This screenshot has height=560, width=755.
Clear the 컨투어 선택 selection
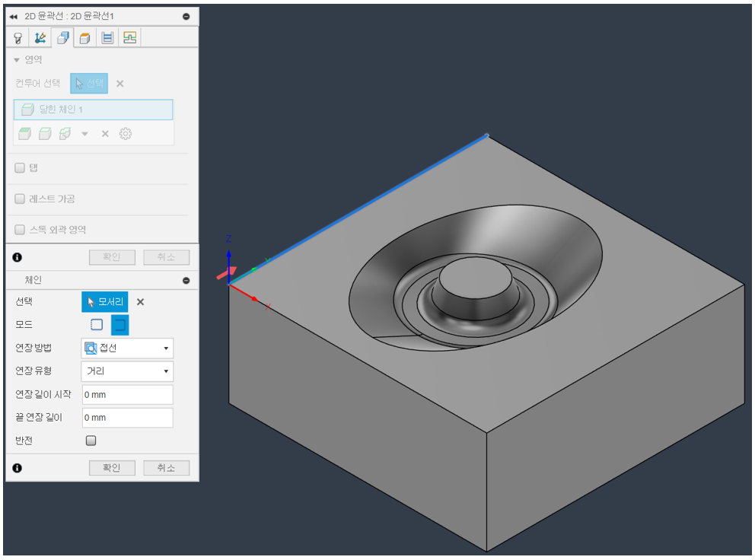pyautogui.click(x=120, y=83)
